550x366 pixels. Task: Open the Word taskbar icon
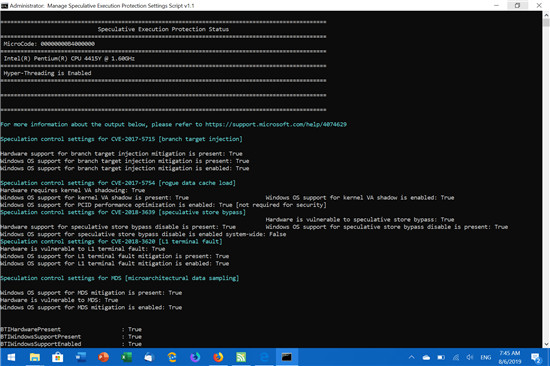(81, 357)
